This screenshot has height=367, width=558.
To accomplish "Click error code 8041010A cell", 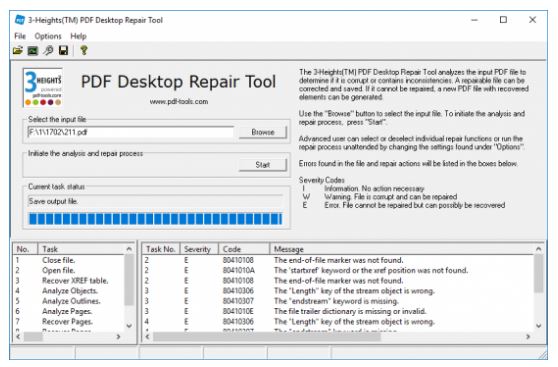I will click(238, 271).
